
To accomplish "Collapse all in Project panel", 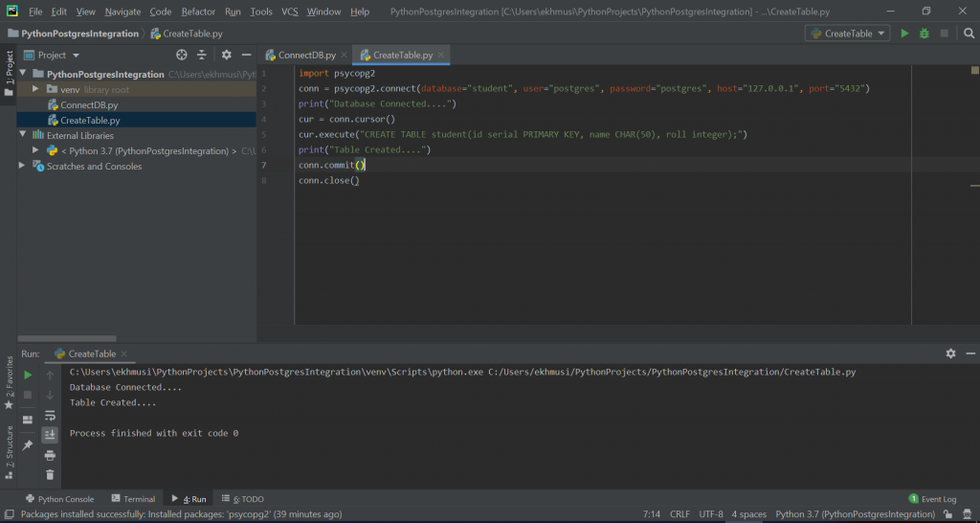I will point(202,56).
